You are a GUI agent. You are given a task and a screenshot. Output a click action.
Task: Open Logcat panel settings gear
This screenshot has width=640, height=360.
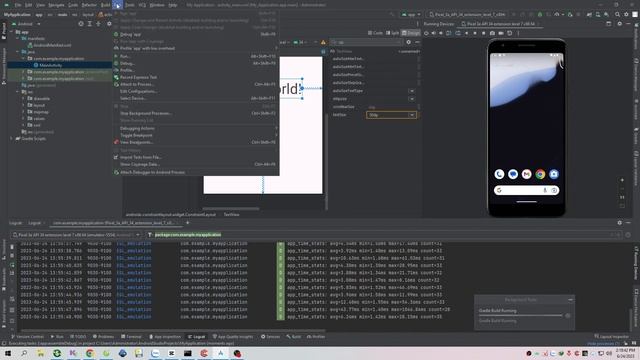pos(620,223)
